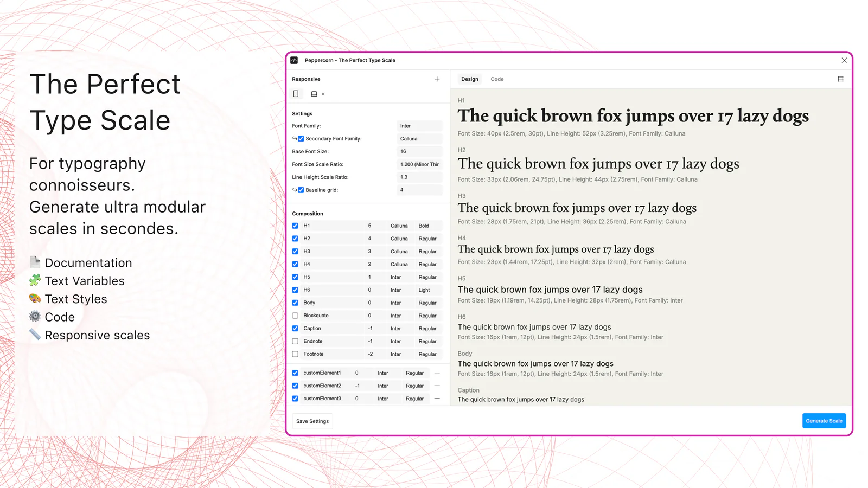The width and height of the screenshot is (868, 488).
Task: Click the Base Font Size input field
Action: tap(420, 151)
